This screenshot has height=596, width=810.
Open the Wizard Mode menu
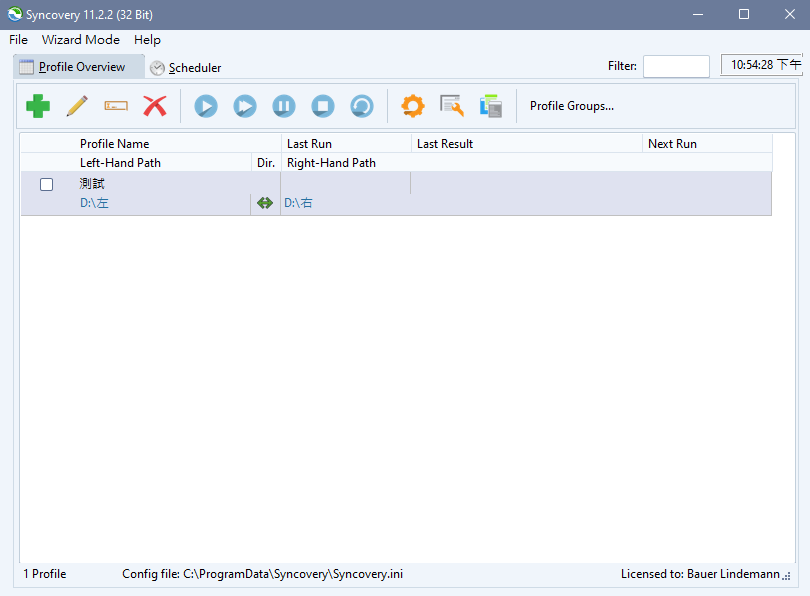pyautogui.click(x=81, y=40)
